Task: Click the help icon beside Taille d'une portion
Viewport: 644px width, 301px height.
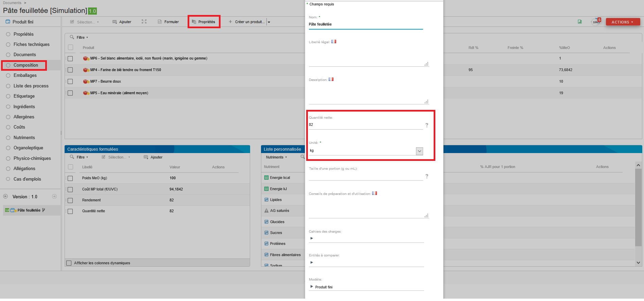Action: [x=427, y=176]
